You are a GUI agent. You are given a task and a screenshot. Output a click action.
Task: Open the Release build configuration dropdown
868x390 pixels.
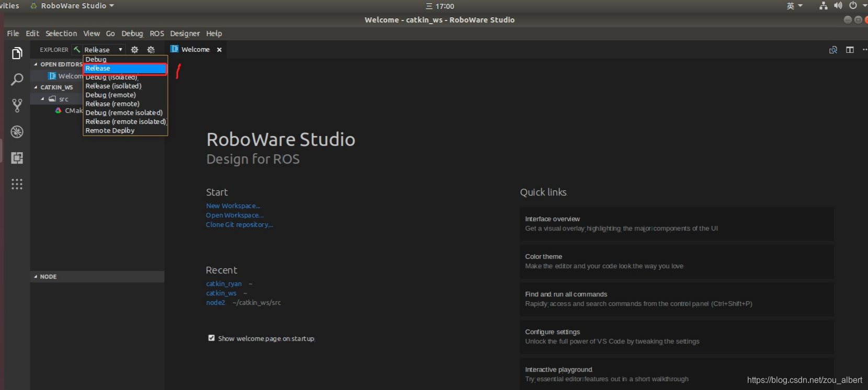(104, 50)
